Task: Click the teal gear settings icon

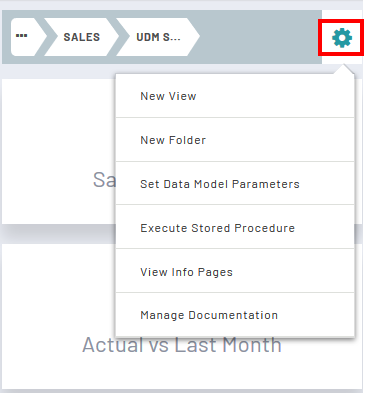Action: pyautogui.click(x=342, y=38)
